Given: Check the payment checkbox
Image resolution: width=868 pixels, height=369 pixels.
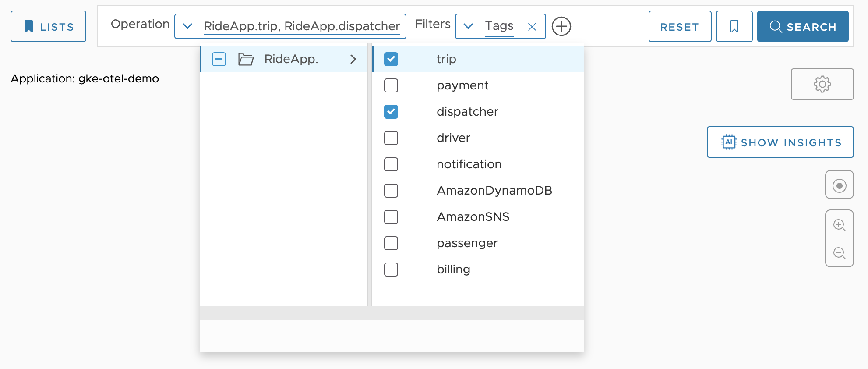Looking at the screenshot, I should (x=391, y=85).
